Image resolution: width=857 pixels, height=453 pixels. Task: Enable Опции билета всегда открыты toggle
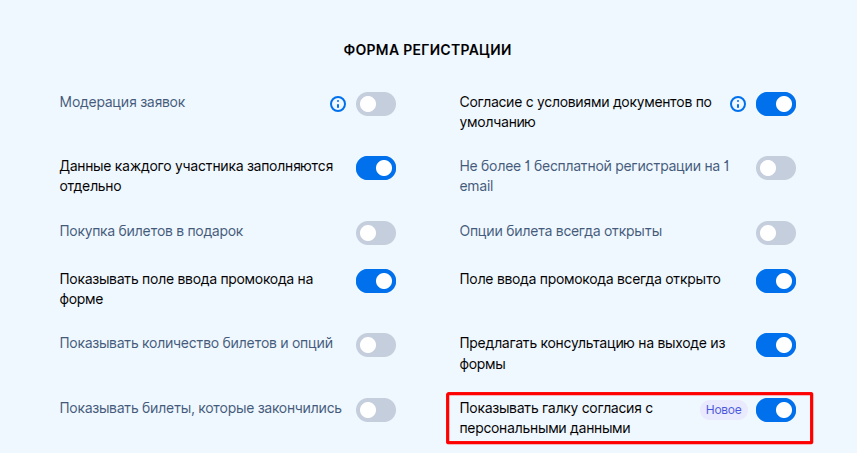point(776,233)
